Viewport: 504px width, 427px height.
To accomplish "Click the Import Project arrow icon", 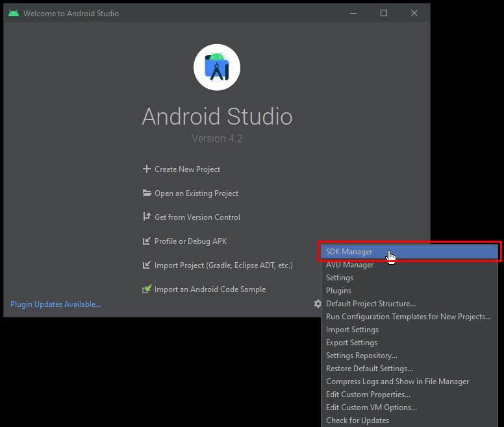I will coord(147,265).
